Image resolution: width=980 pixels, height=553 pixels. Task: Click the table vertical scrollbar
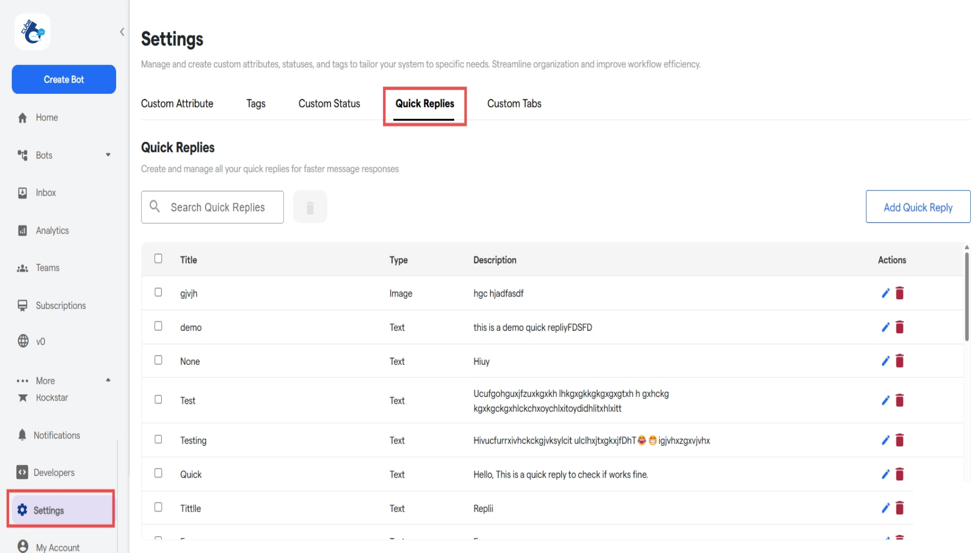(966, 297)
